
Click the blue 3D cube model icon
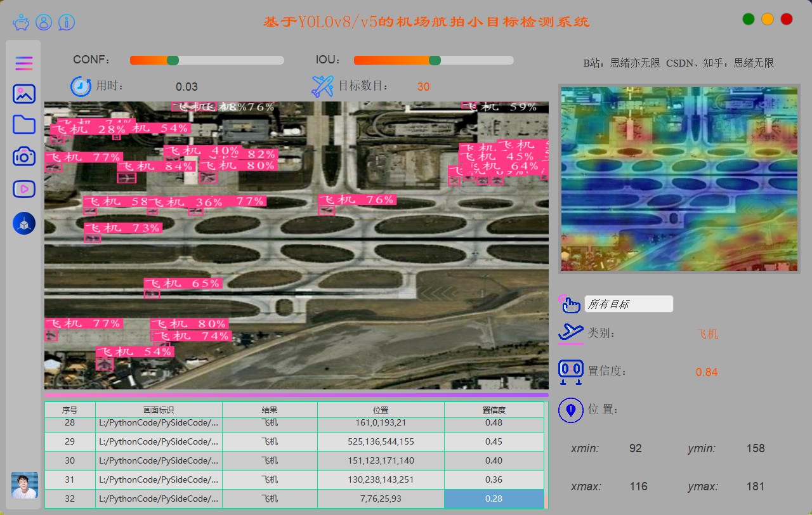click(24, 223)
